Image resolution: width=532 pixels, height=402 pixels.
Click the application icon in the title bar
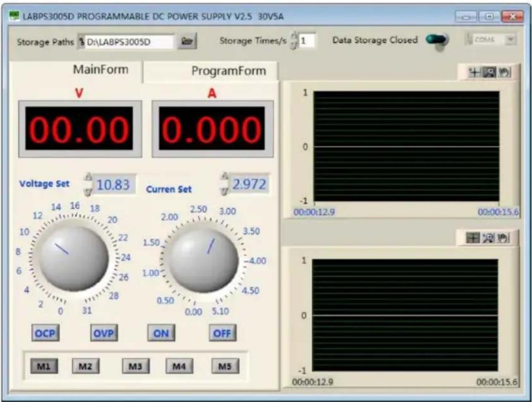(14, 16)
